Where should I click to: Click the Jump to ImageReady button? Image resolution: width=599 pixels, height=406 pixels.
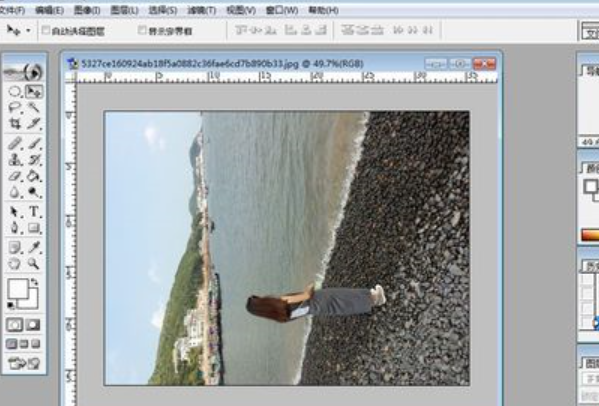pos(24,363)
